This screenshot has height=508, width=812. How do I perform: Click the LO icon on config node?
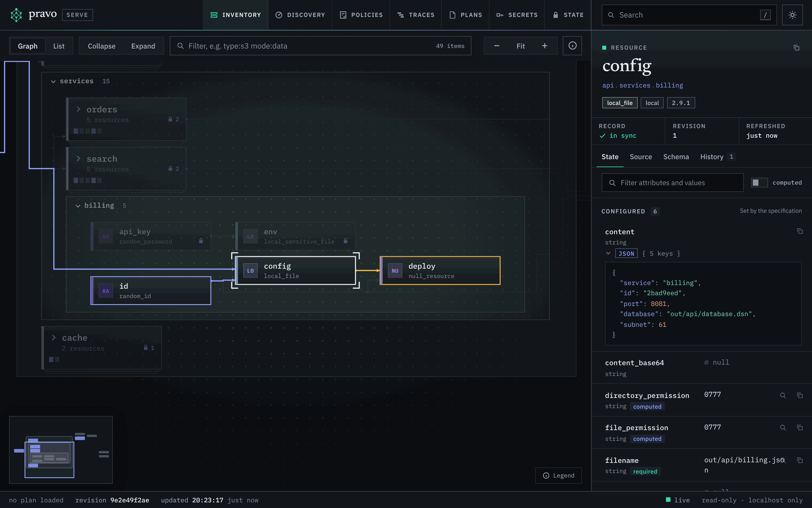coord(250,270)
